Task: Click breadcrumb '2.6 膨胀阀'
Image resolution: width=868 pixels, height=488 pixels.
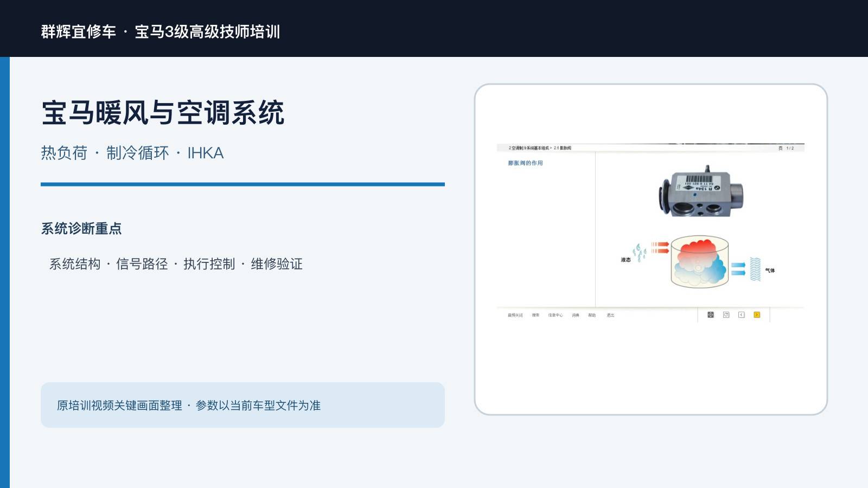Action: (563, 148)
